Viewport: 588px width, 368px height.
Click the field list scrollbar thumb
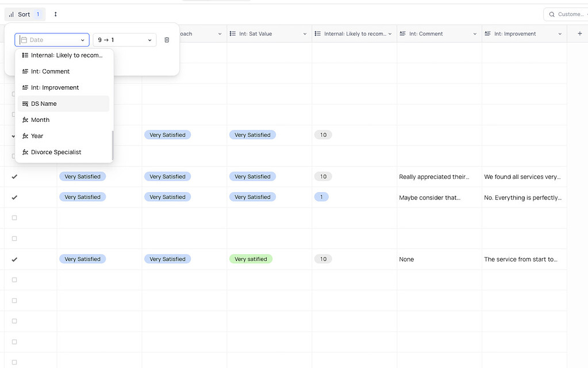click(113, 145)
